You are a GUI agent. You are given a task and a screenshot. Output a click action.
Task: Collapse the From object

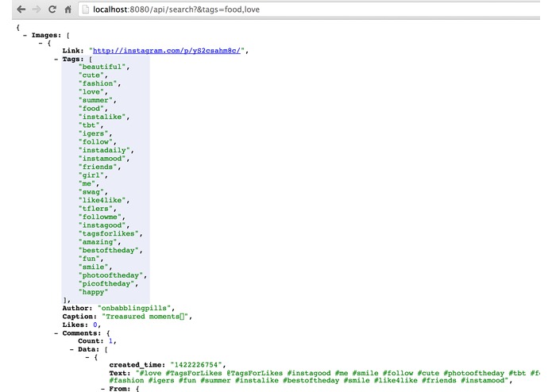[102, 389]
